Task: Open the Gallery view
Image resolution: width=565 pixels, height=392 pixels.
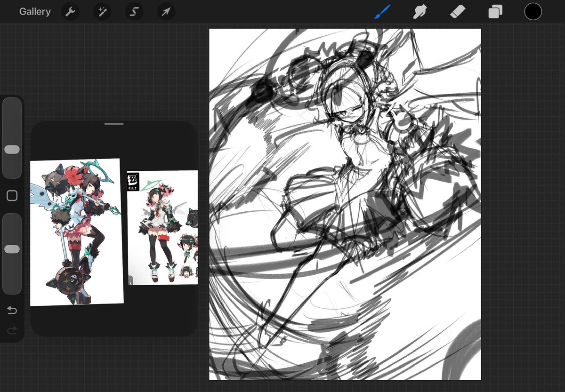Action: click(x=35, y=12)
